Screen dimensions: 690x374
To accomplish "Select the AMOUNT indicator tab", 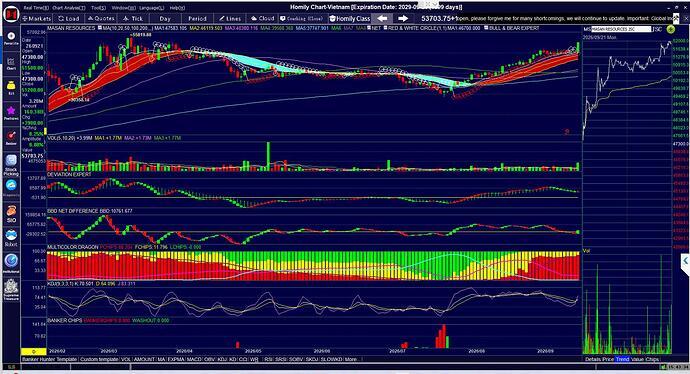I will tap(144, 359).
